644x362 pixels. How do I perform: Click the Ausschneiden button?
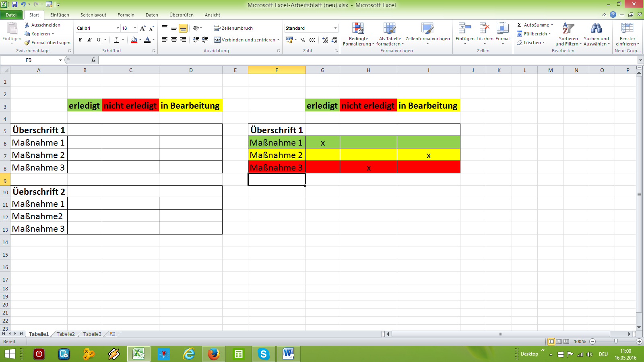(42, 25)
